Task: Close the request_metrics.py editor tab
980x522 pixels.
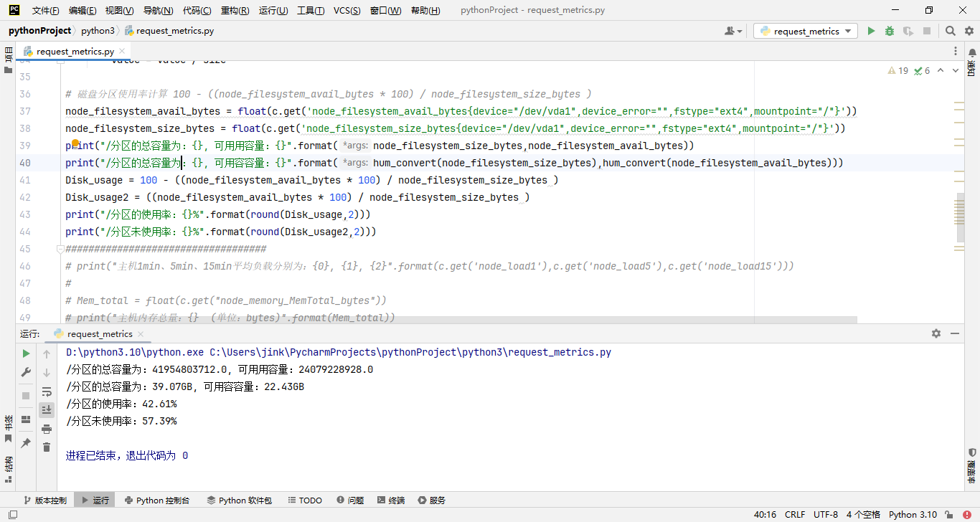Action: (122, 52)
